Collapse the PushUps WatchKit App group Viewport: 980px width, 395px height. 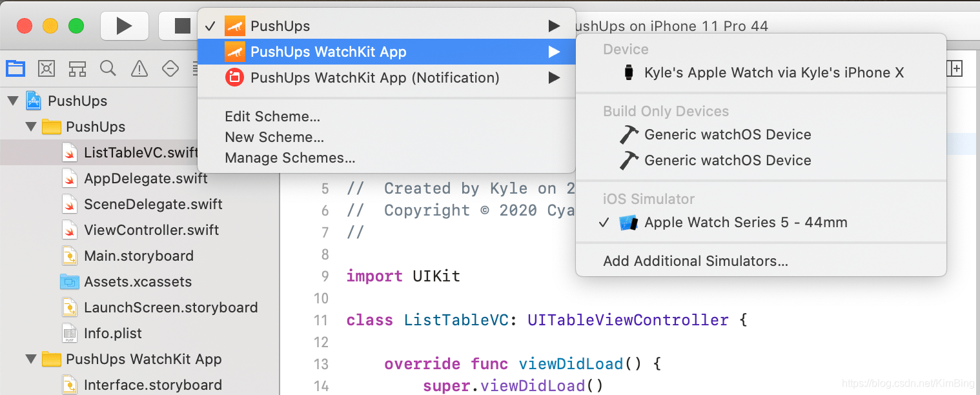coord(30,359)
